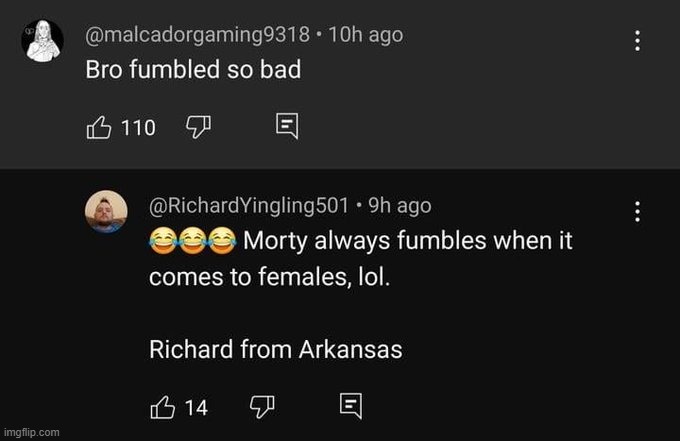Click the "Richard from Arkansas" line

[x=275, y=349]
